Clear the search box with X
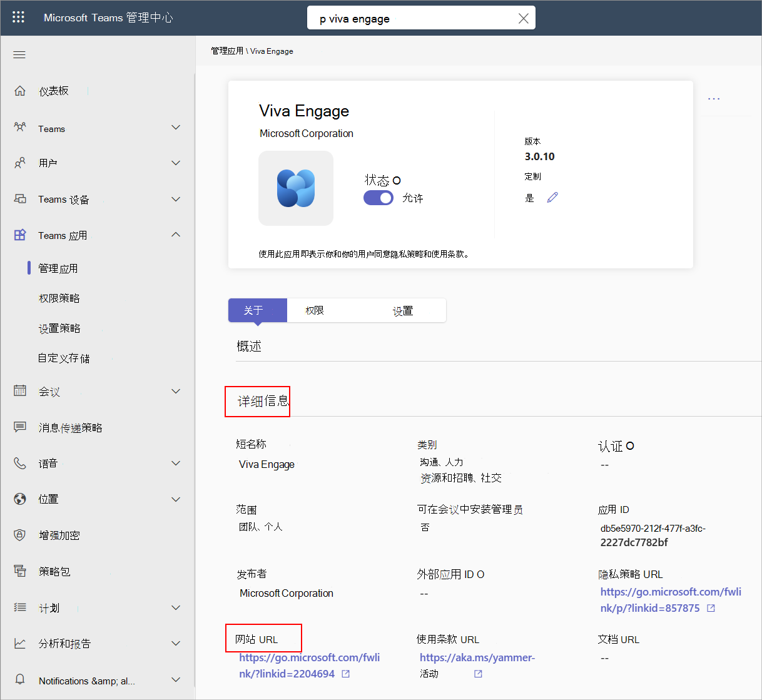 click(x=524, y=19)
